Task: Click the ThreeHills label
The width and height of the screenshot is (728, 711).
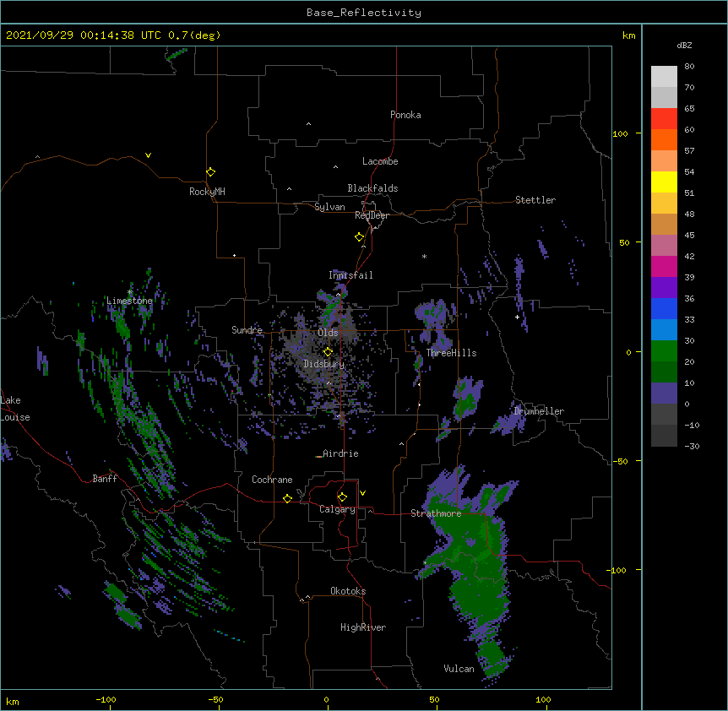Action: (451, 353)
